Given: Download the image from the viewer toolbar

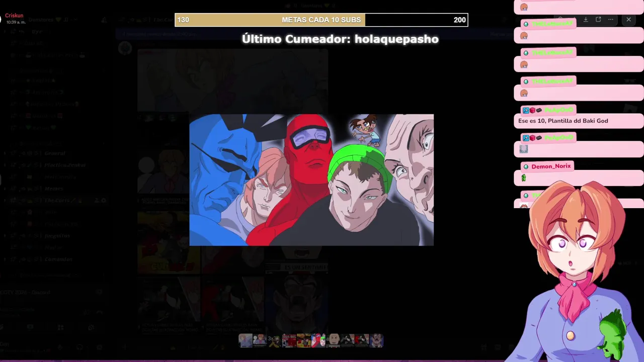Looking at the screenshot, I should pos(586,20).
